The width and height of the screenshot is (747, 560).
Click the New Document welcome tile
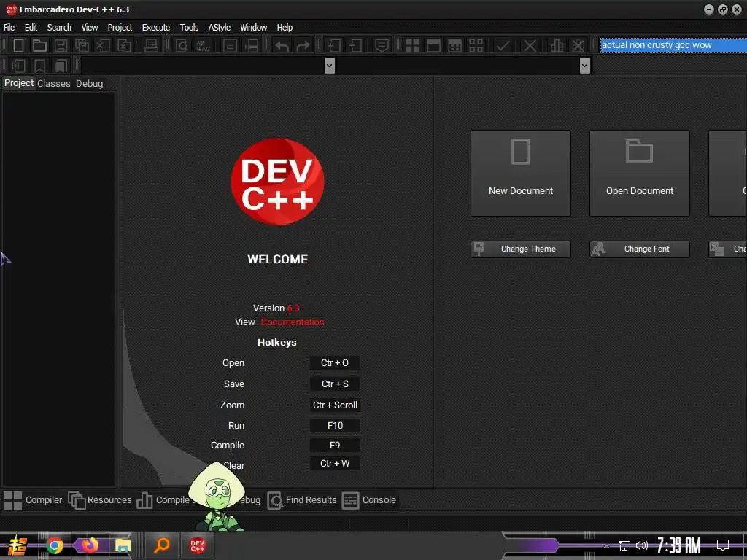click(x=521, y=174)
